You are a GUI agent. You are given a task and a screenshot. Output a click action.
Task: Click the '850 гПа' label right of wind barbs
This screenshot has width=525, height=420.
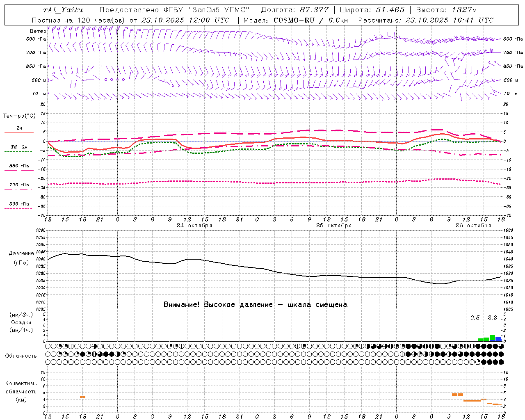pyautogui.click(x=513, y=66)
